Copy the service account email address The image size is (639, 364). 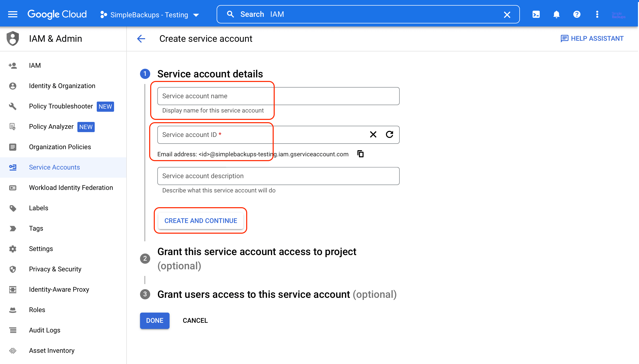tap(360, 154)
